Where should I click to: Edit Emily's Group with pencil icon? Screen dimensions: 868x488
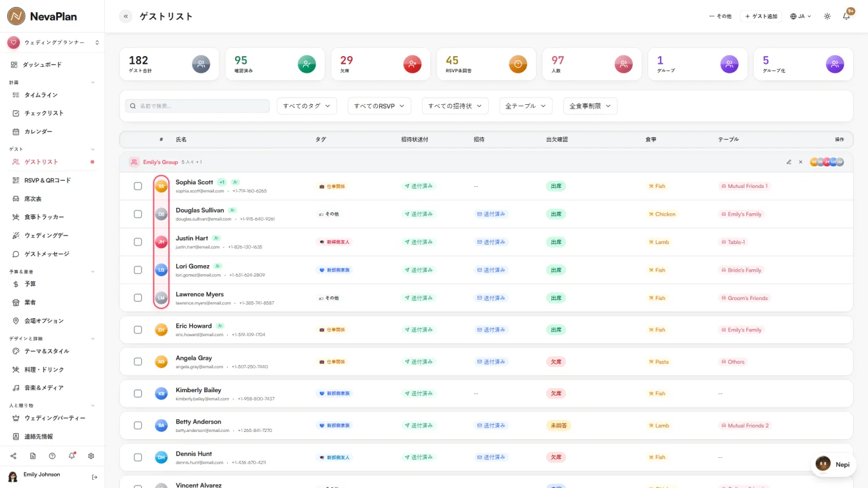(x=789, y=162)
